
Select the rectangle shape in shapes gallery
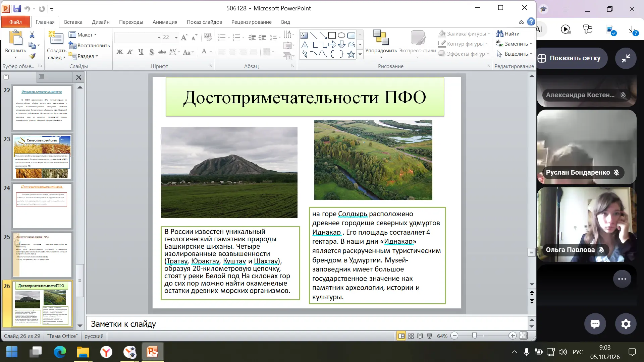coord(332,35)
